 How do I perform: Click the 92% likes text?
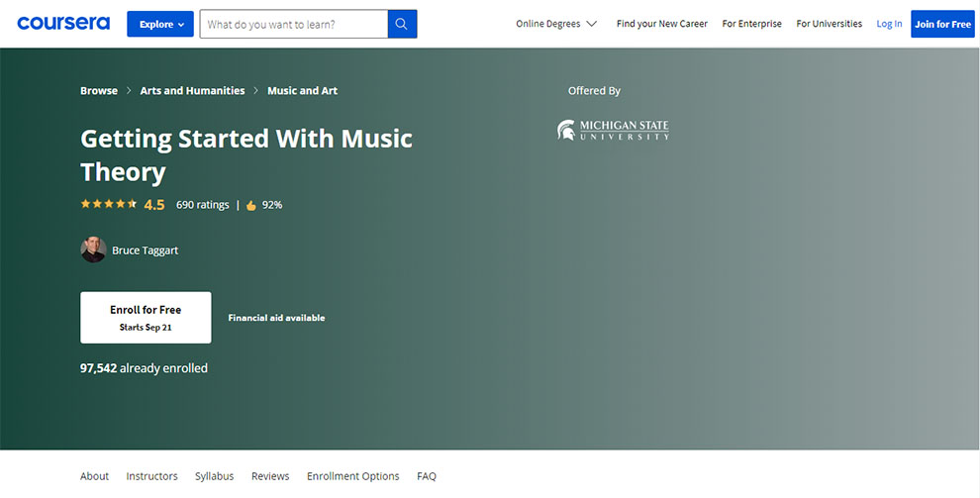[272, 204]
